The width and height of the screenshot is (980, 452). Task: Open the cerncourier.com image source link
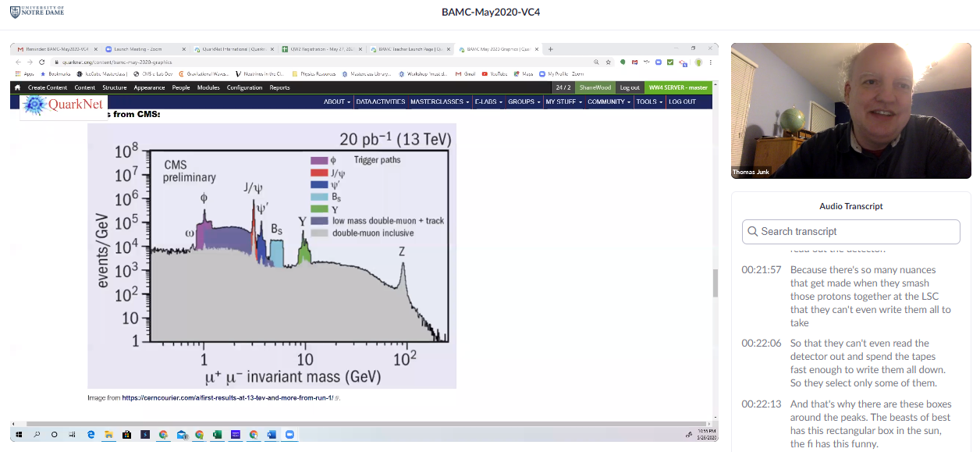point(227,397)
